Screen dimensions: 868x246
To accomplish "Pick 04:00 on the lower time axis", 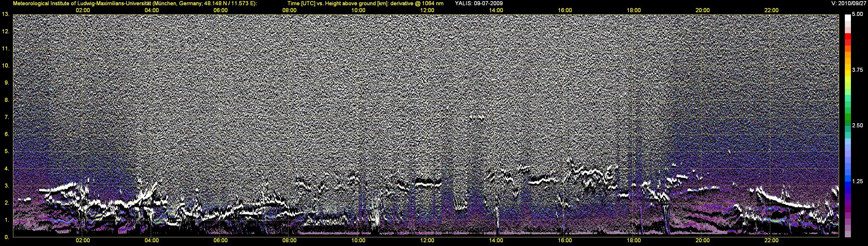I will pyautogui.click(x=152, y=240).
